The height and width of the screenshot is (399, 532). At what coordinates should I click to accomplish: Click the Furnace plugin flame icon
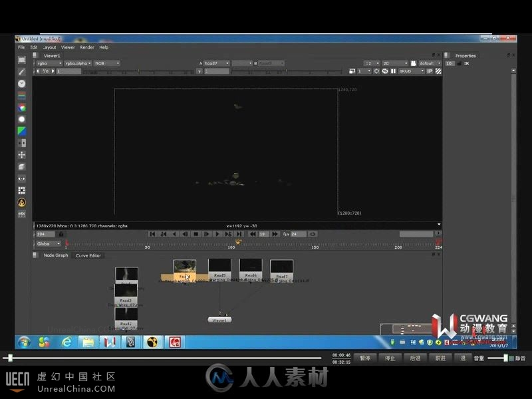coord(22,203)
